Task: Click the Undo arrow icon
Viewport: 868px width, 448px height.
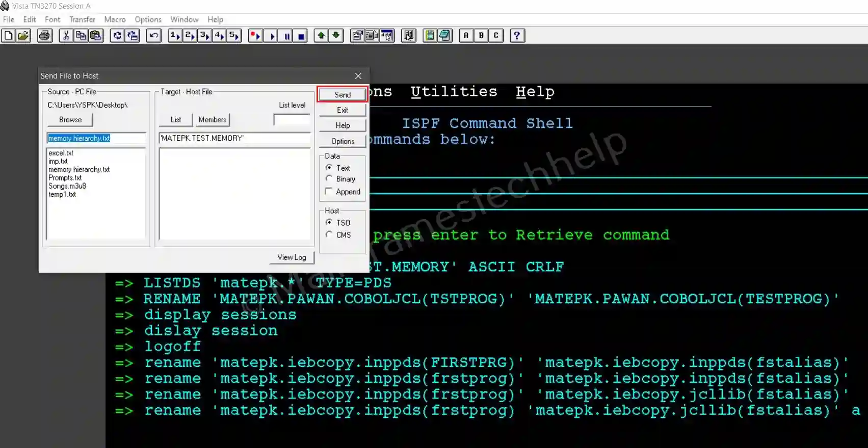Action: click(x=153, y=36)
